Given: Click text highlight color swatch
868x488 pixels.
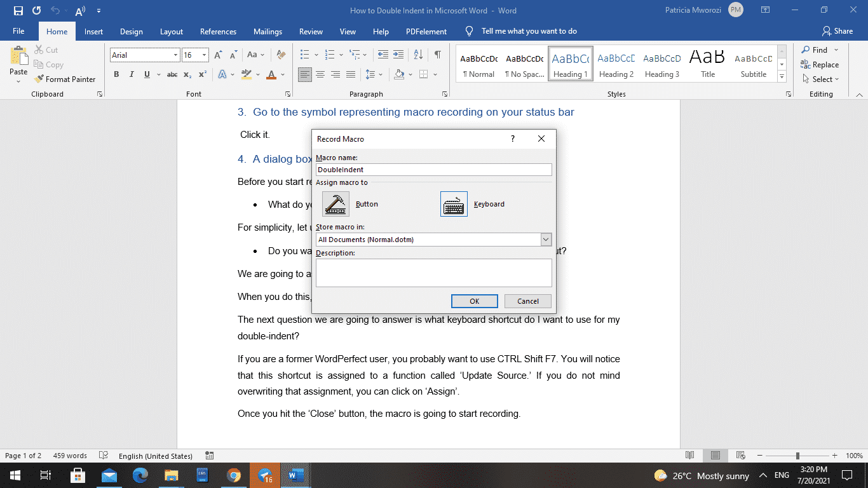Looking at the screenshot, I should [247, 74].
